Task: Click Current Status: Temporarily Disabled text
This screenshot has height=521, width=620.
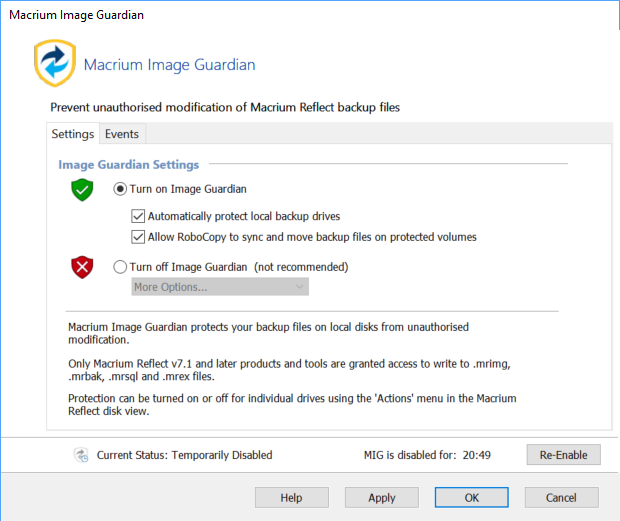Action: click(x=185, y=455)
